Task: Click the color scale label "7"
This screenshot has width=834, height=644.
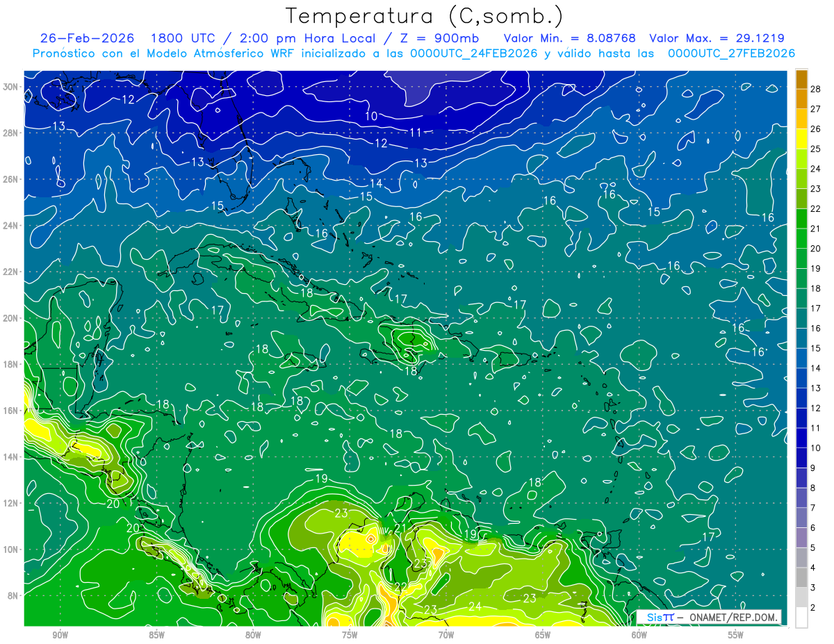Action: (812, 508)
